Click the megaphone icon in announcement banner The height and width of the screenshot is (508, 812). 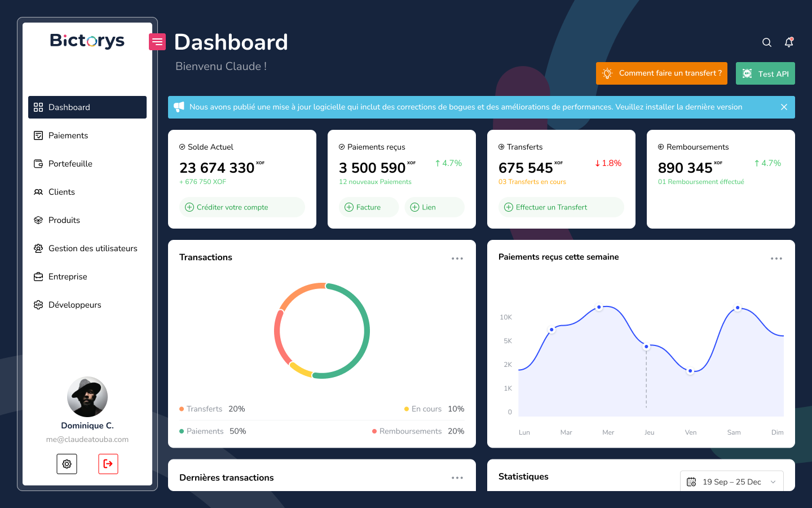tap(179, 107)
